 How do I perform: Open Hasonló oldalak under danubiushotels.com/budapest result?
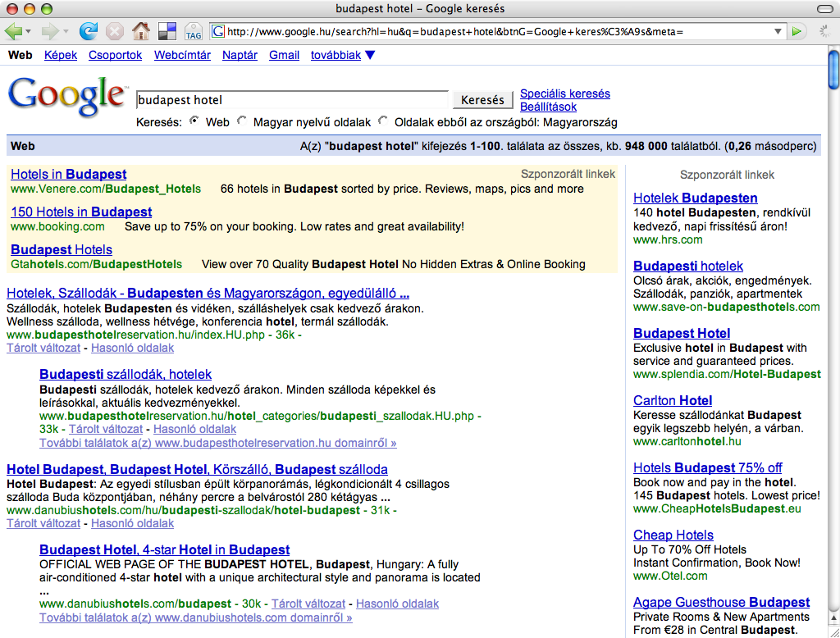[x=397, y=604]
